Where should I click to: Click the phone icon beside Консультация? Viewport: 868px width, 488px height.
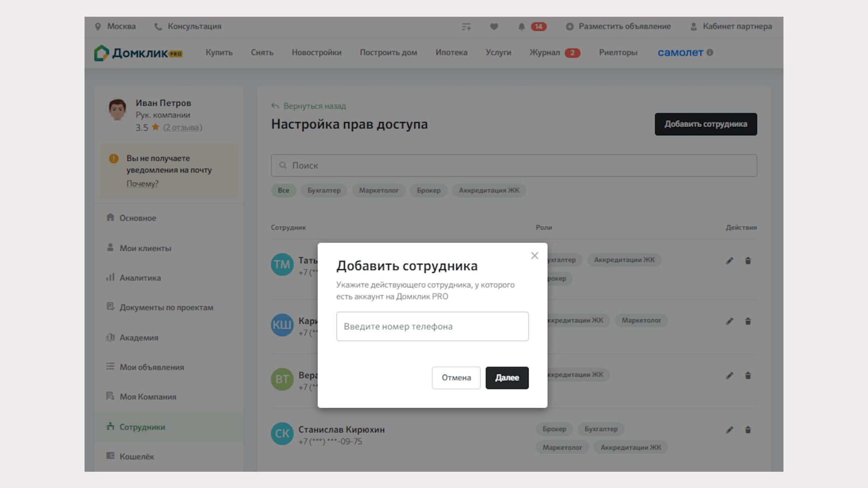tap(158, 27)
